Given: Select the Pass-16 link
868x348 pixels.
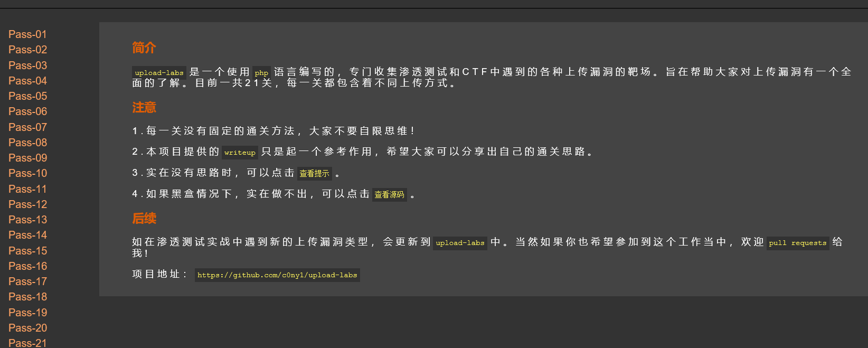Looking at the screenshot, I should (27, 266).
